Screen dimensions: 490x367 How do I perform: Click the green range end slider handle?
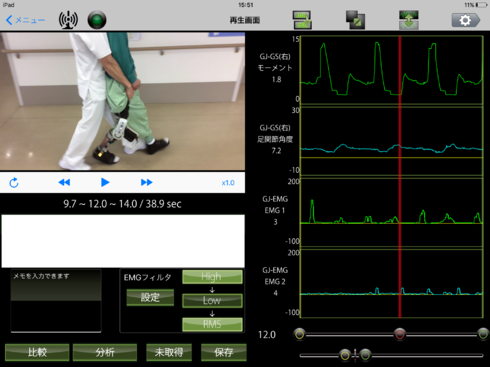pyautogui.click(x=483, y=334)
